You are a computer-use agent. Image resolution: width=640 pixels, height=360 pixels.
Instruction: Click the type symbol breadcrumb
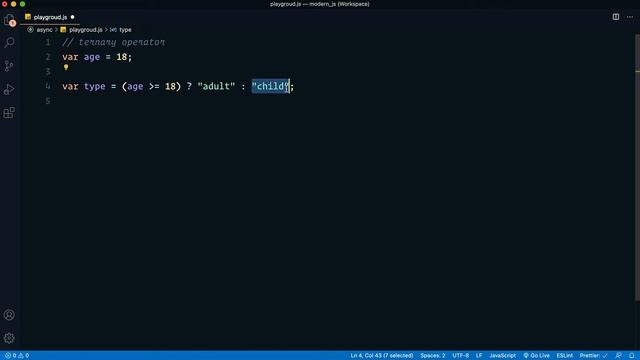[125, 30]
